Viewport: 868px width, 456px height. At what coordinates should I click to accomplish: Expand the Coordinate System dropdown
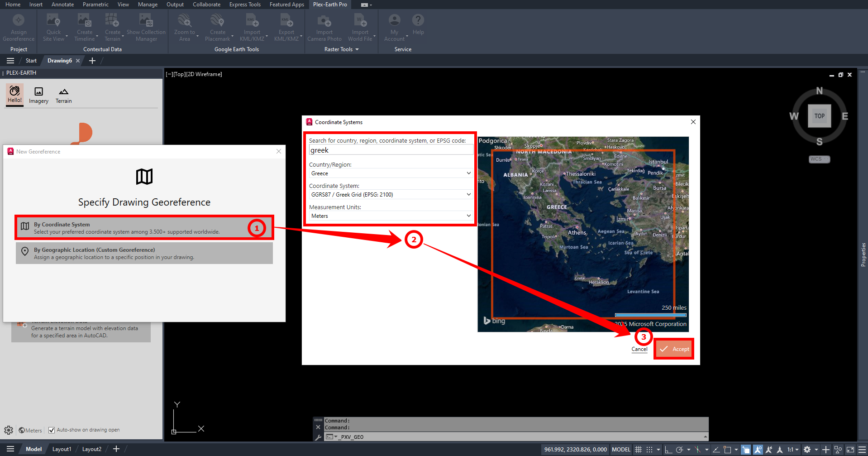click(x=469, y=194)
